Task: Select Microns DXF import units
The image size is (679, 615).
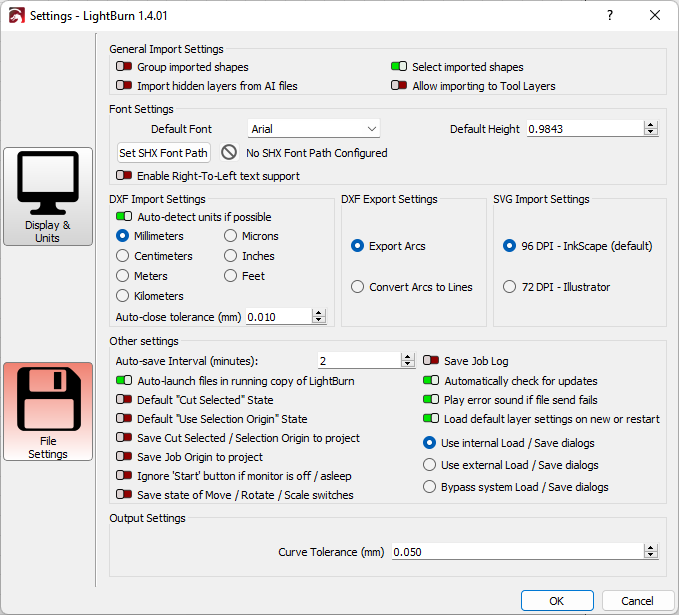Action: point(230,236)
